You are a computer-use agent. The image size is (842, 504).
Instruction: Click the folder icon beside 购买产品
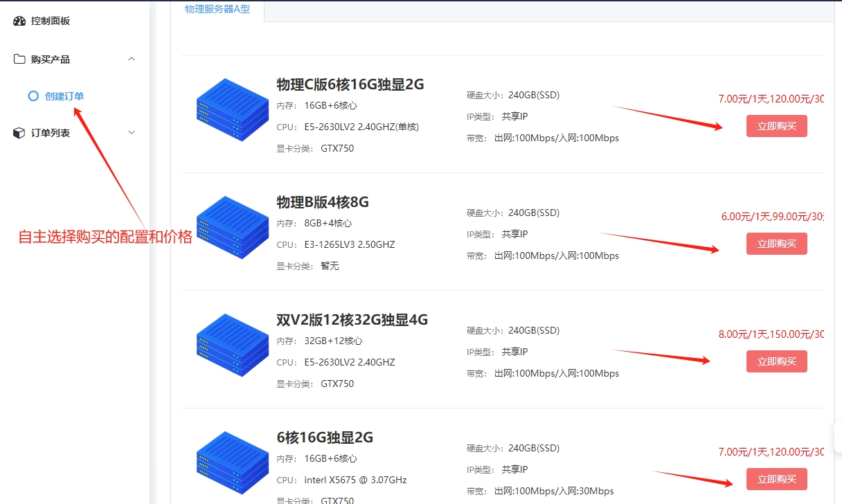pos(19,60)
